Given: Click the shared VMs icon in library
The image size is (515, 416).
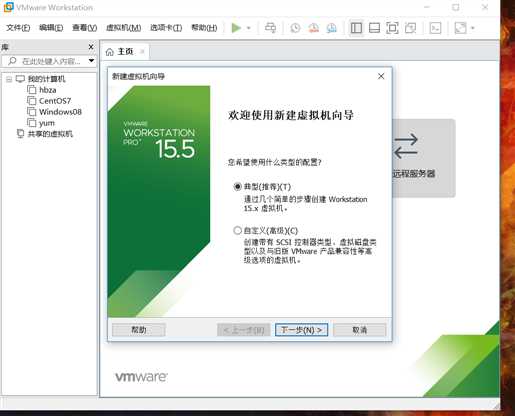Looking at the screenshot, I should (x=20, y=134).
